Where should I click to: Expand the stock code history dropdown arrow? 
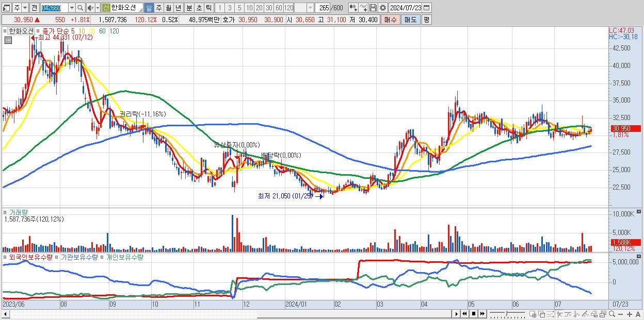72,8
